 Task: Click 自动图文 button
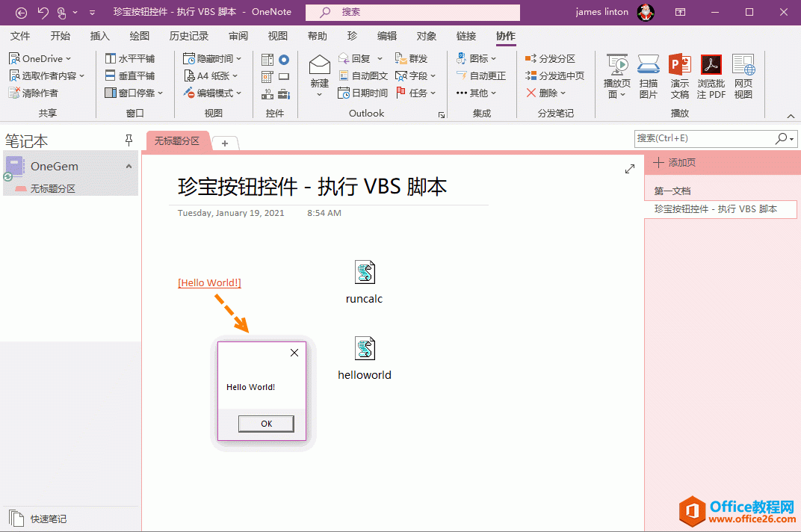click(x=363, y=75)
